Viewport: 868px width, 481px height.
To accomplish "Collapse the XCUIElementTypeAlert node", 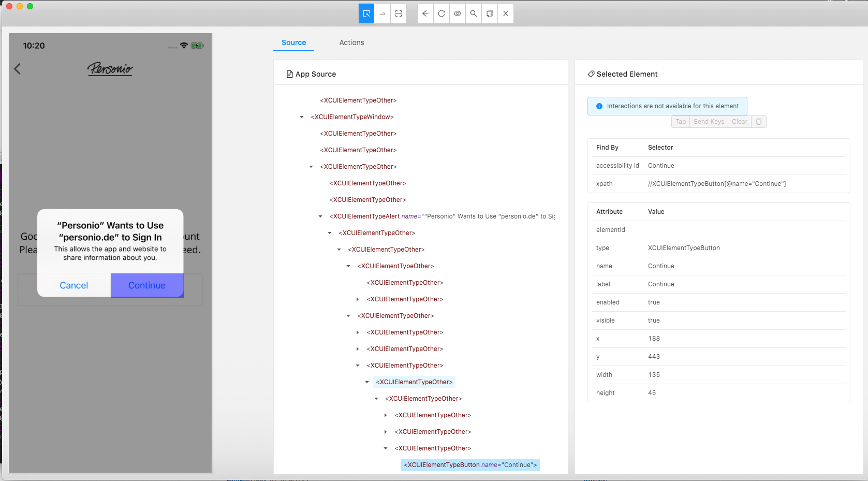I will 319,216.
